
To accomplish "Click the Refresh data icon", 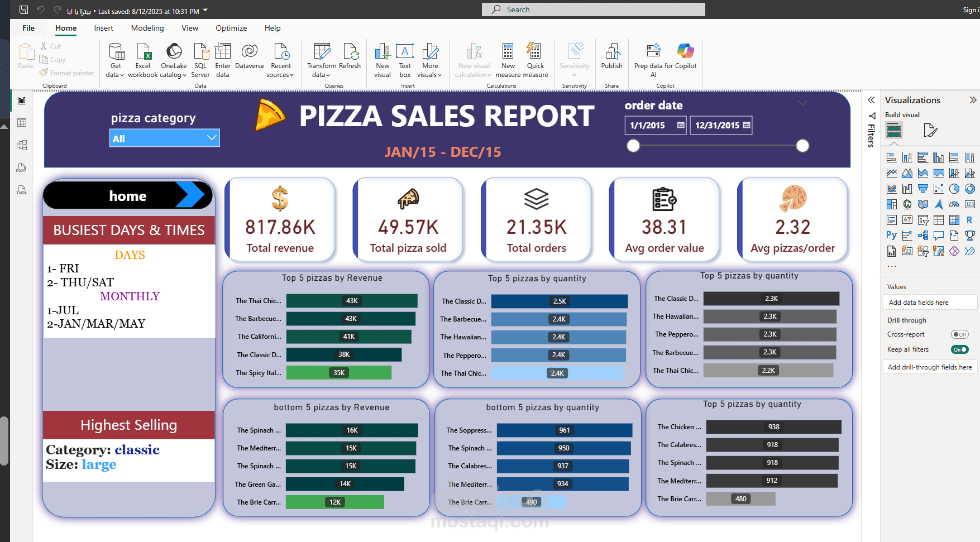I will click(x=350, y=56).
